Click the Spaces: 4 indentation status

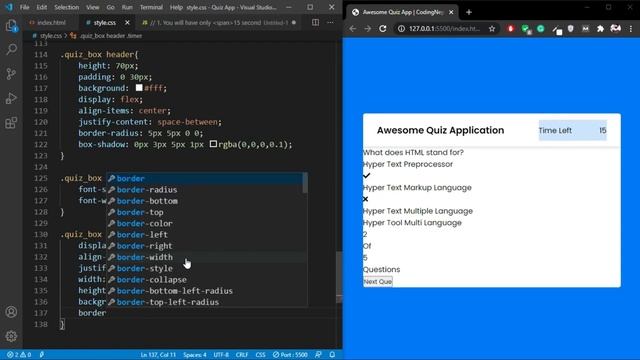point(195,355)
